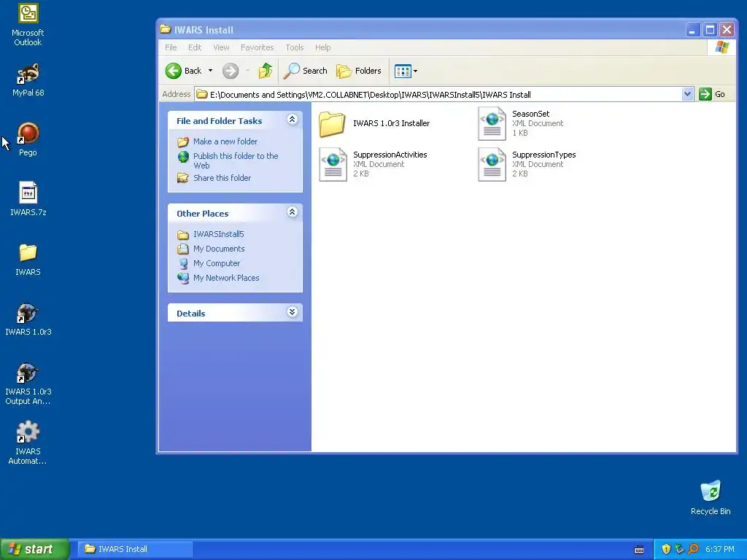747x560 pixels.
Task: Open the Help menu
Action: pyautogui.click(x=322, y=47)
